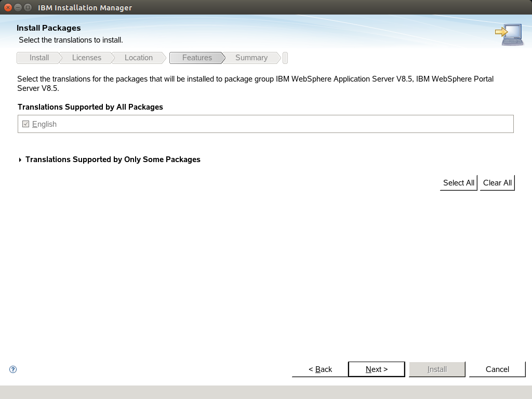Go back with the Back button
The height and width of the screenshot is (399, 532).
320,369
